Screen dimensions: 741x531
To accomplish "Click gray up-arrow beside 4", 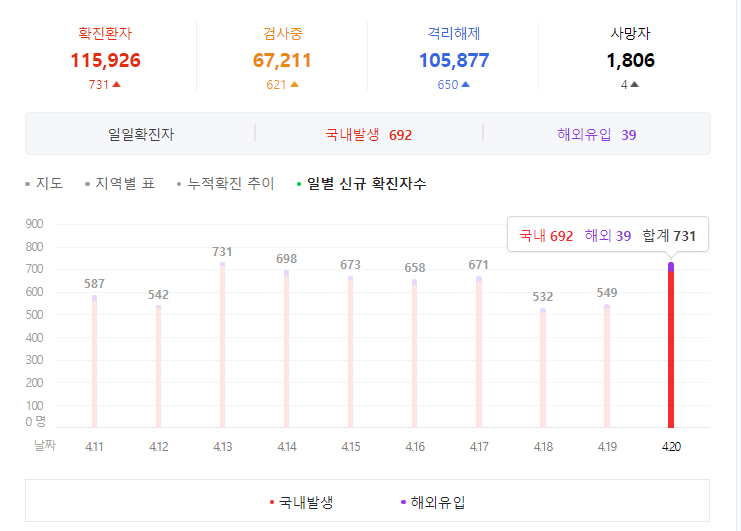I will pyautogui.click(x=635, y=85).
